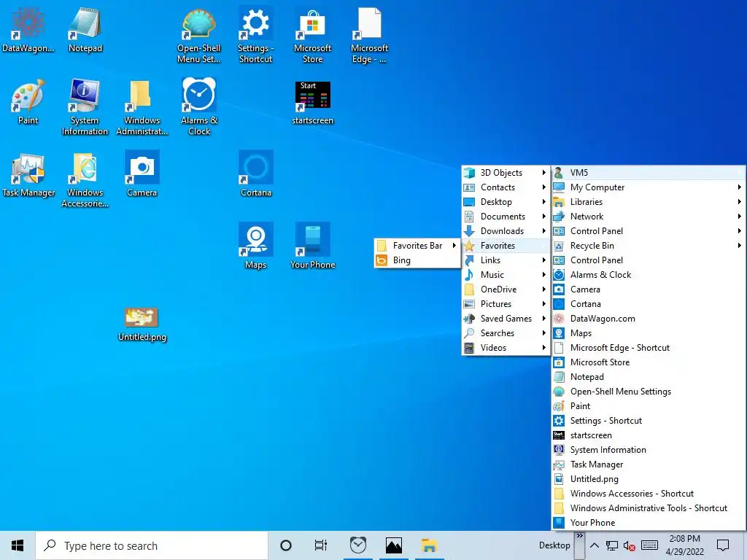Expand the Downloads submenu
Image resolution: width=747 pixels, height=560 pixels.
point(506,231)
